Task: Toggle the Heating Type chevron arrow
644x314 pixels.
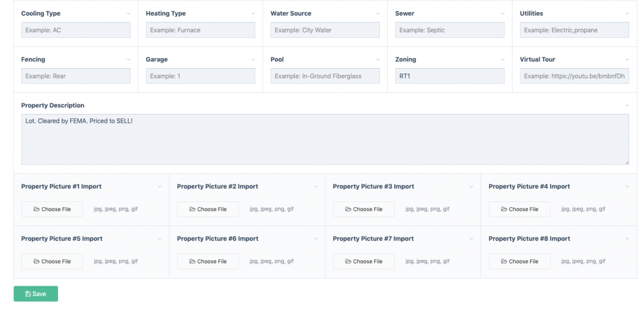Action: (253, 14)
